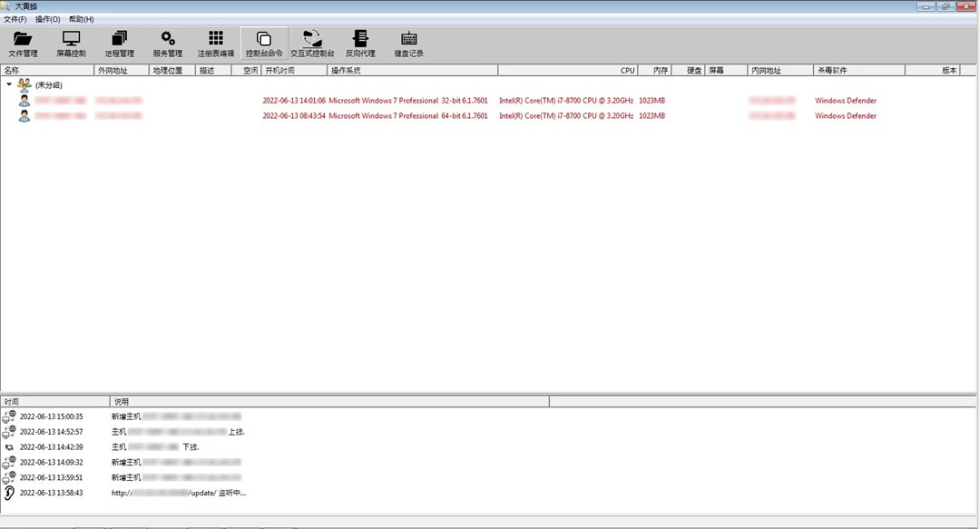Open the 注册表编辑 grid icon
This screenshot has width=980, height=529.
(216, 43)
